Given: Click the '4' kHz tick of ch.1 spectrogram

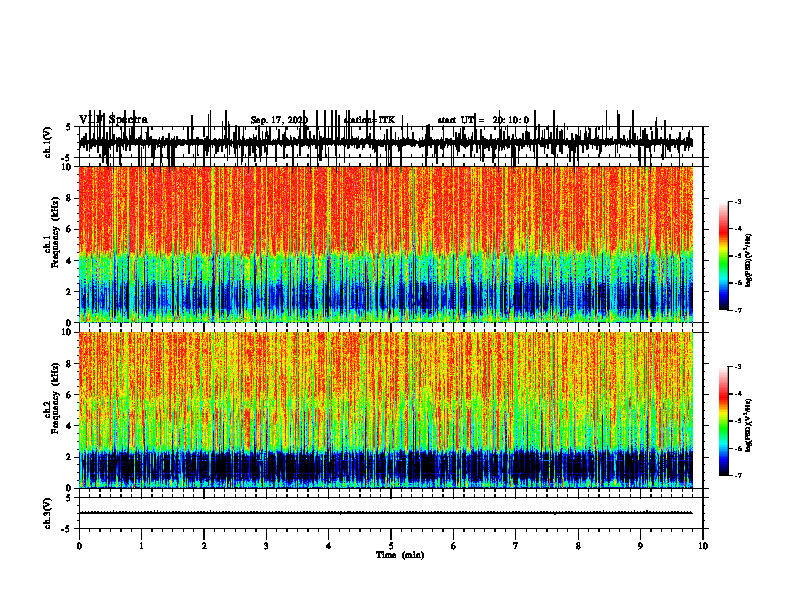Looking at the screenshot, I should coord(70,261).
